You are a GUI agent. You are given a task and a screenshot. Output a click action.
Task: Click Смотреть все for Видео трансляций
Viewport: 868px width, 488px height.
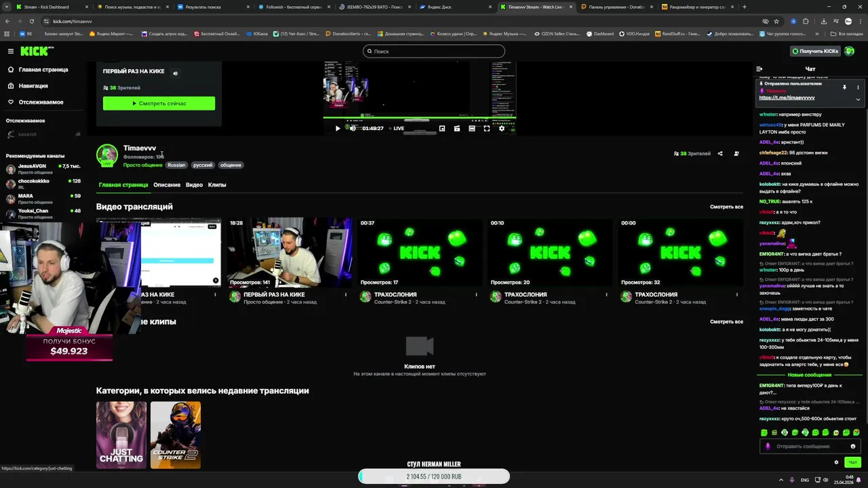tap(726, 207)
